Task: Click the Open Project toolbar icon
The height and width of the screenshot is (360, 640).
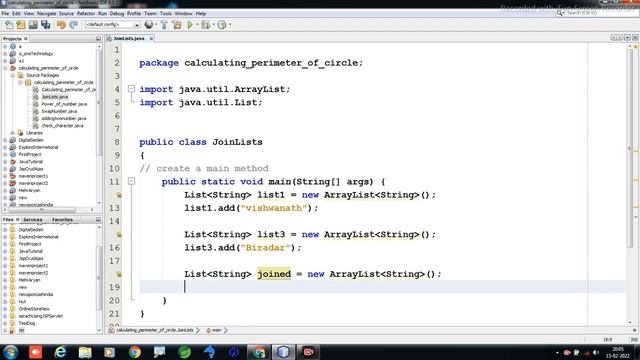Action: 33,25
